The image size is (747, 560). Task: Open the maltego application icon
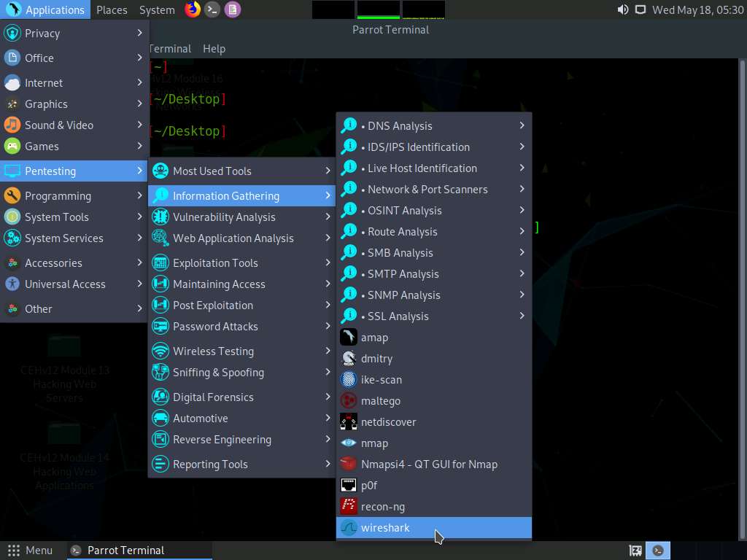[349, 401]
